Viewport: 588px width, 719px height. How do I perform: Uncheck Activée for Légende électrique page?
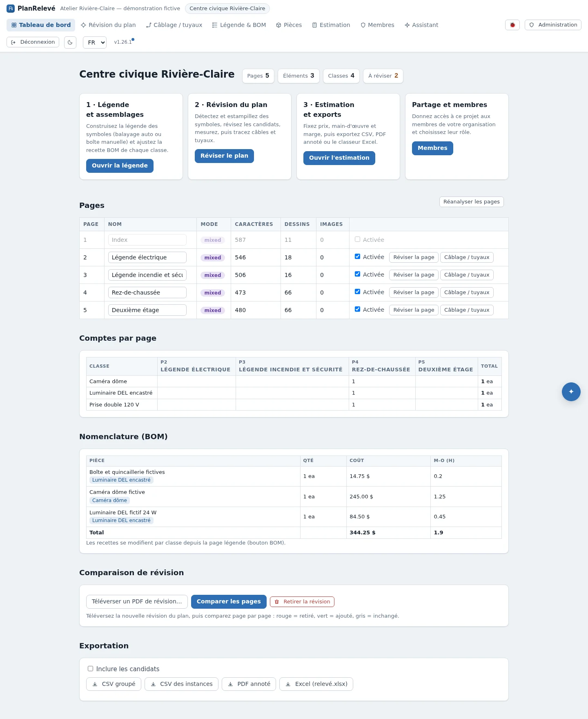click(x=357, y=257)
